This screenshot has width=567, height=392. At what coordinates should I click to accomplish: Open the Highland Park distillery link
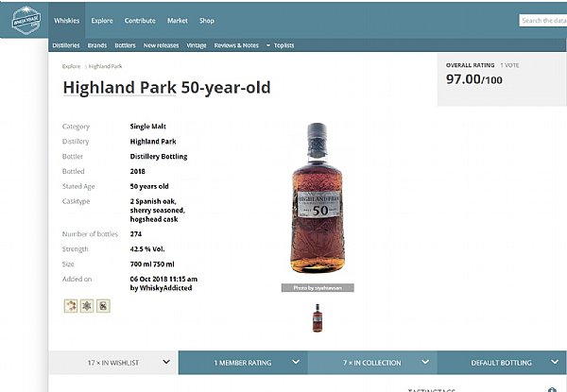153,142
